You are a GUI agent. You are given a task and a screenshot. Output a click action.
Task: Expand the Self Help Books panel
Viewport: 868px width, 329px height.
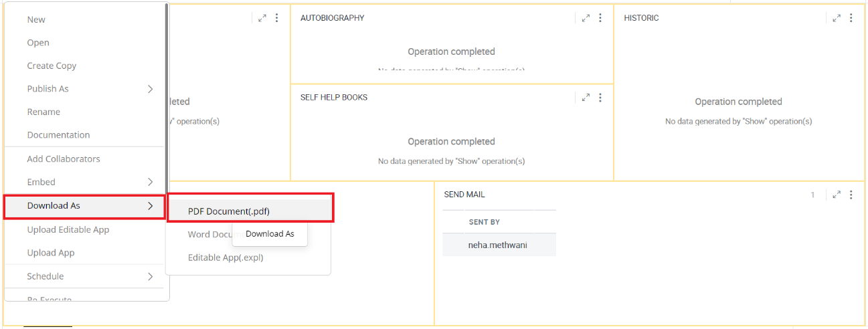tap(586, 98)
